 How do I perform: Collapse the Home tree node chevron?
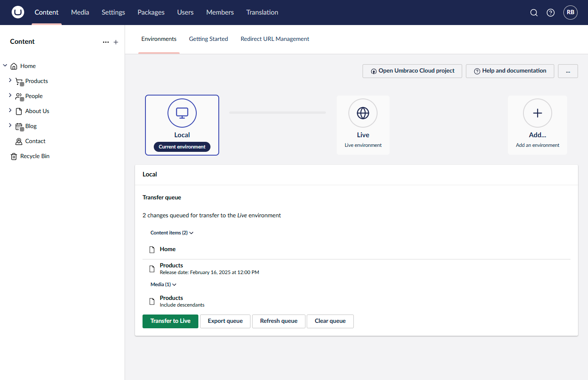[5, 65]
